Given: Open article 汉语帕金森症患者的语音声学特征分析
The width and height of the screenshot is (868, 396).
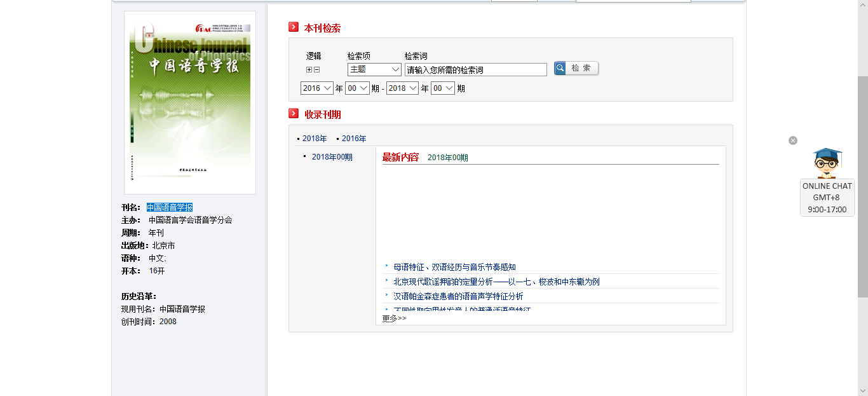Looking at the screenshot, I should pos(458,296).
